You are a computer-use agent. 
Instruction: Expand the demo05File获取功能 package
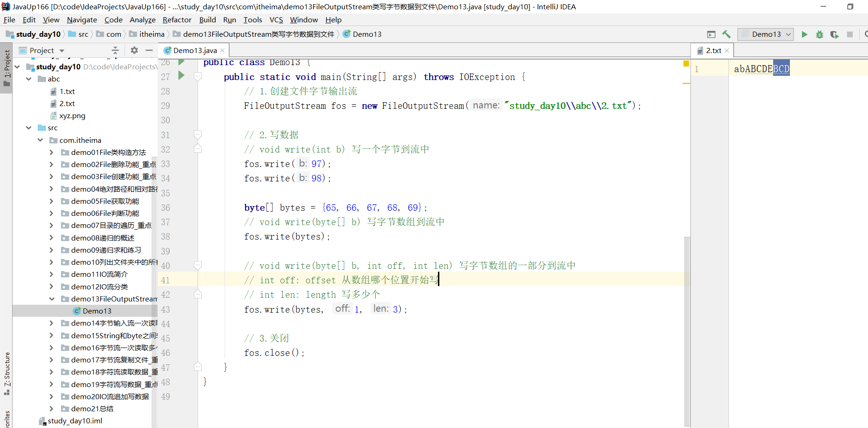pyautogui.click(x=52, y=201)
